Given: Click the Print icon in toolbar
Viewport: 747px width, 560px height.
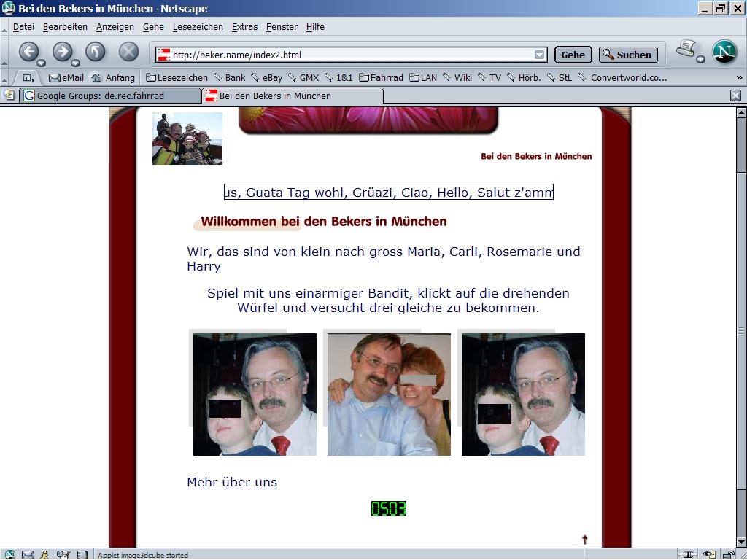Looking at the screenshot, I should click(686, 50).
